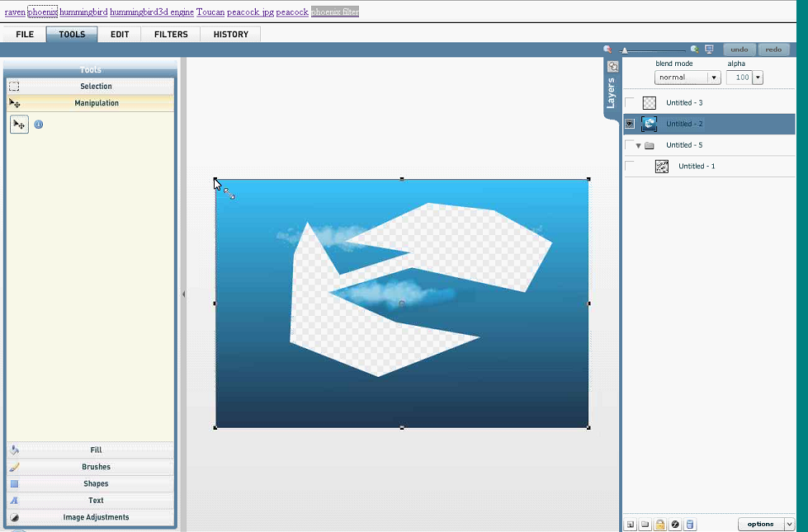Viewport: 808px width, 532px height.
Task: Open the HISTORY tab
Action: tap(231, 34)
